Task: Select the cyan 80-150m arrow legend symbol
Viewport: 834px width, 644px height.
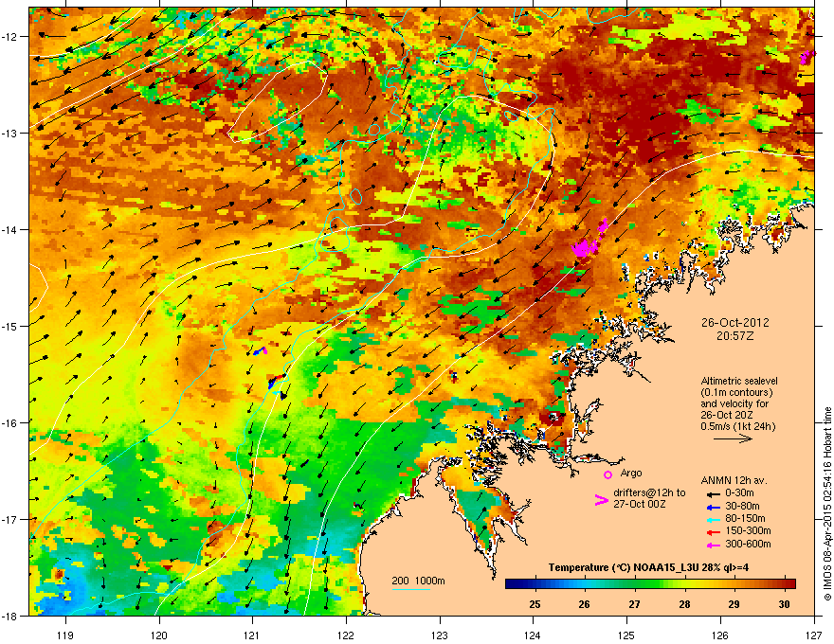Action: [x=714, y=519]
